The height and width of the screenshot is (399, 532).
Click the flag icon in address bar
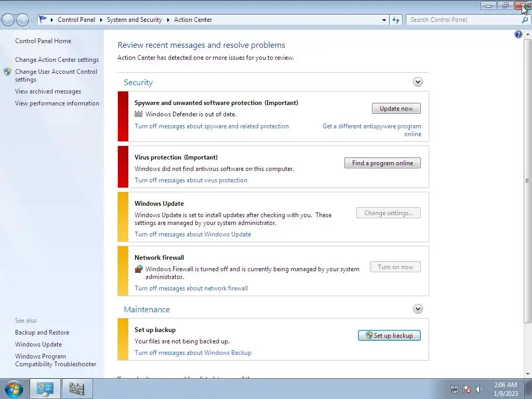[43, 19]
